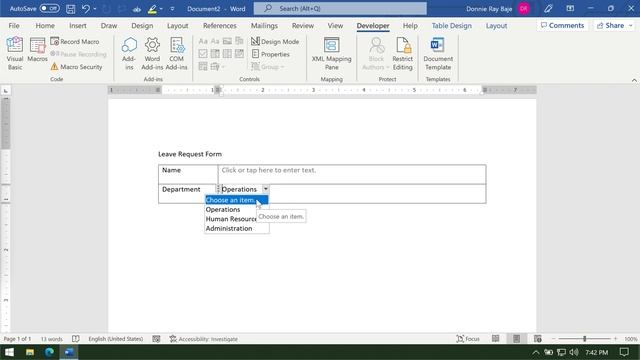
Task: Undo the last action
Action: (85, 9)
